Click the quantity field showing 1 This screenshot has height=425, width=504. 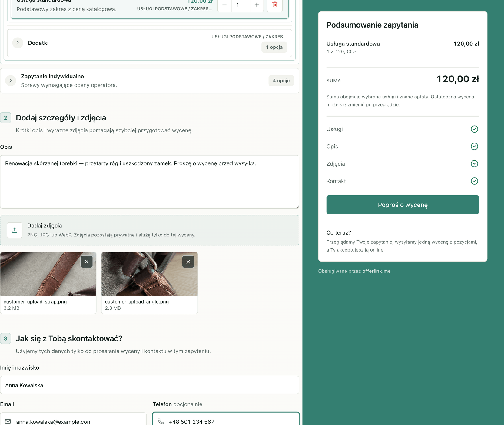pos(240,5)
